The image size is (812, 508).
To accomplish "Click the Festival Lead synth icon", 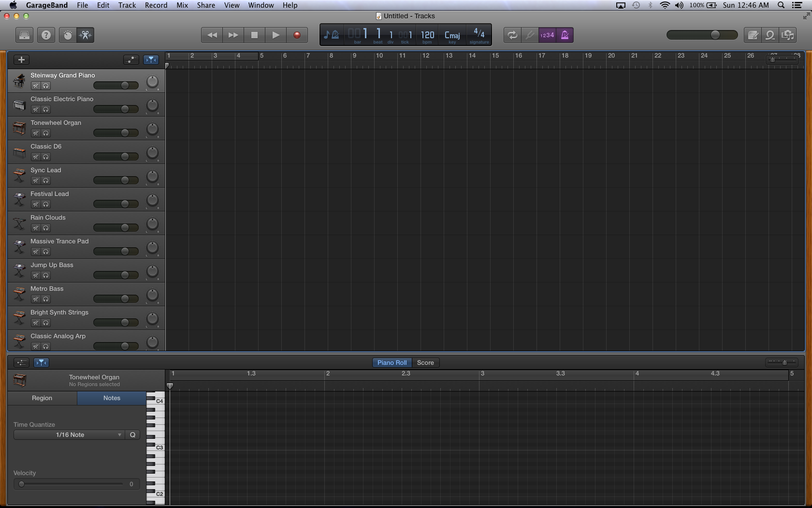I will click(19, 200).
